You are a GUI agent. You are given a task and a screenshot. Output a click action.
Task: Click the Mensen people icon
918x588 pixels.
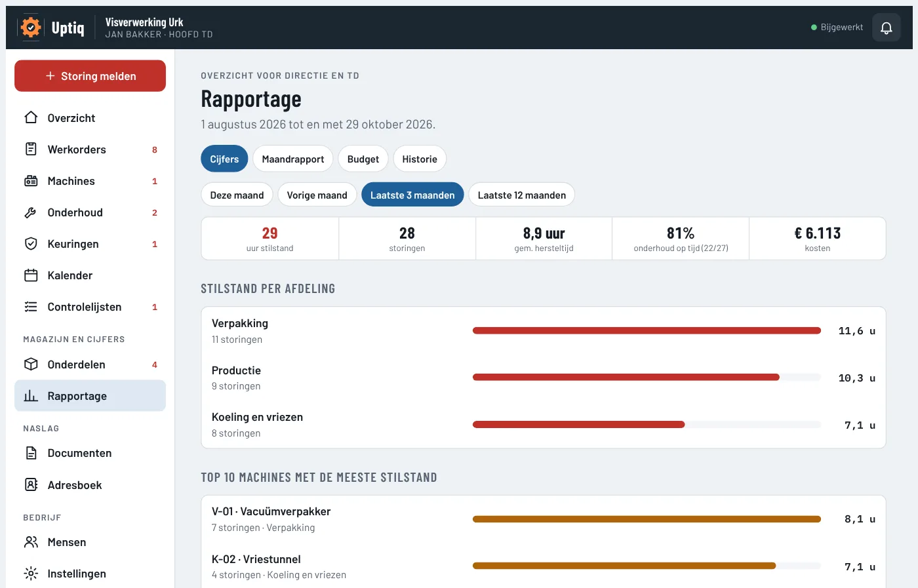(31, 542)
